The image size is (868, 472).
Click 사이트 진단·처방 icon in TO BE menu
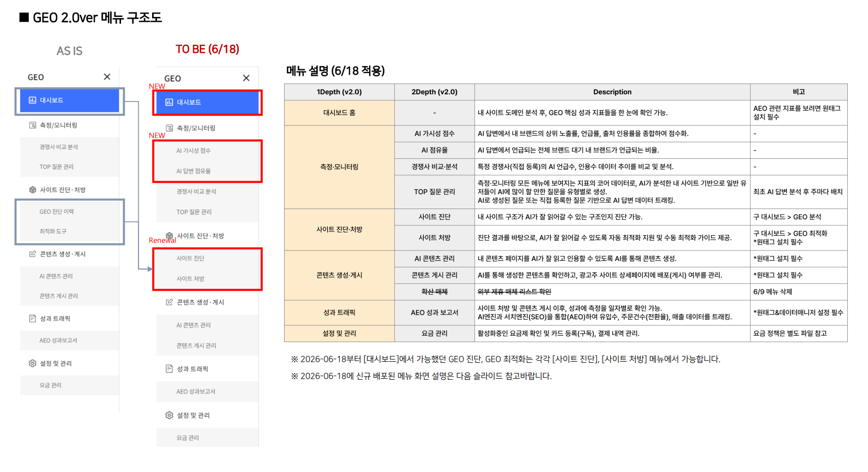click(x=169, y=236)
